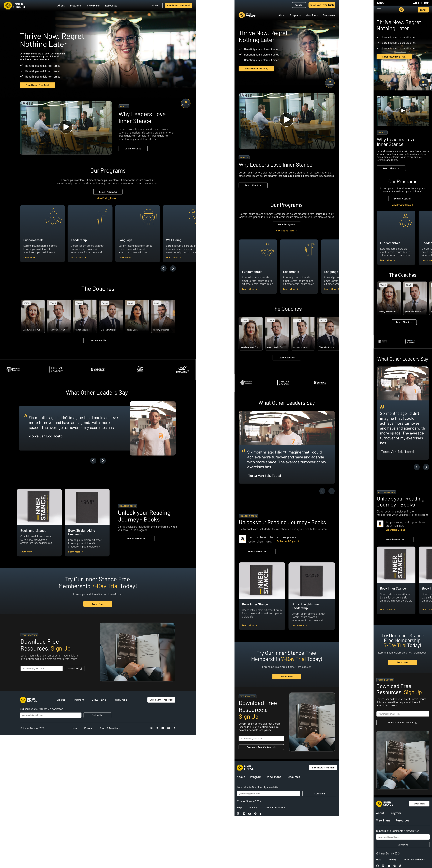Screen dimensions: 432x868
Task: Click the growing partner logo
Action: (x=182, y=369)
